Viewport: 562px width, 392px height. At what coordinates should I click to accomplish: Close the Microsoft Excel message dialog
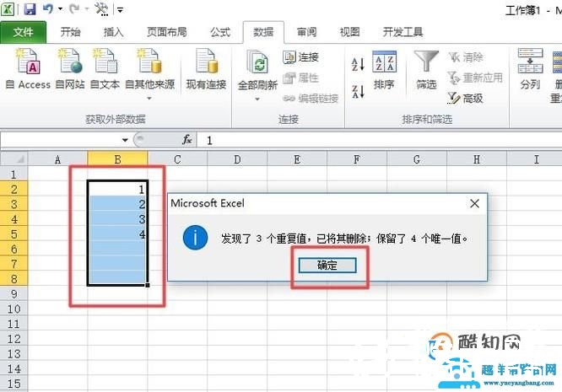tap(474, 203)
